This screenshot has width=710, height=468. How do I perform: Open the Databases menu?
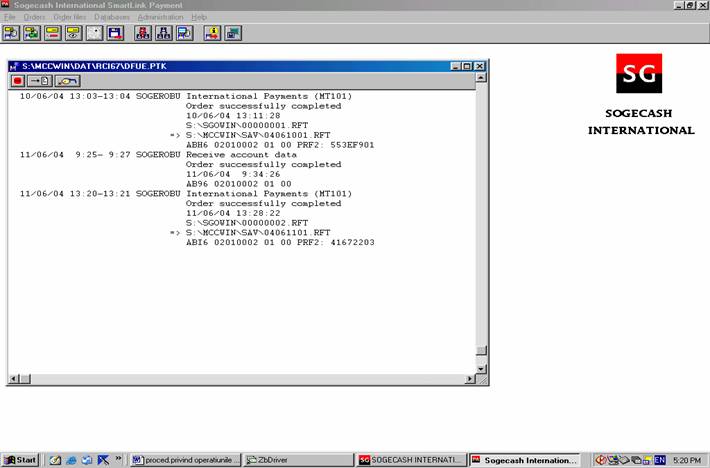coord(112,17)
